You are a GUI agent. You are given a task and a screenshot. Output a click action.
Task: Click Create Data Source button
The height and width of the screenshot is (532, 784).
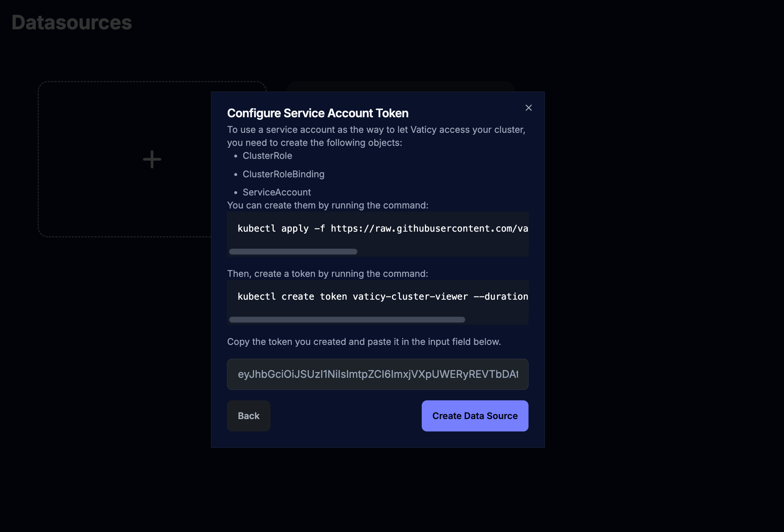475,416
